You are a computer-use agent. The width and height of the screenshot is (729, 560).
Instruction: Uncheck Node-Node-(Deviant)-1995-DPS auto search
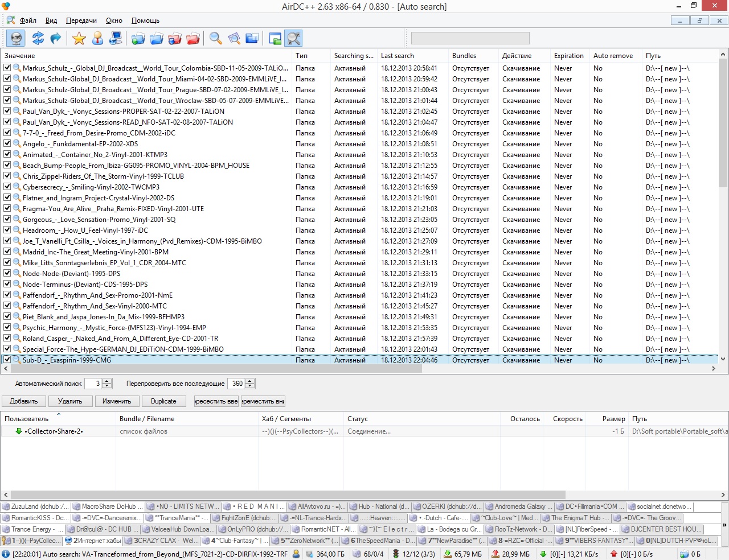(7, 273)
